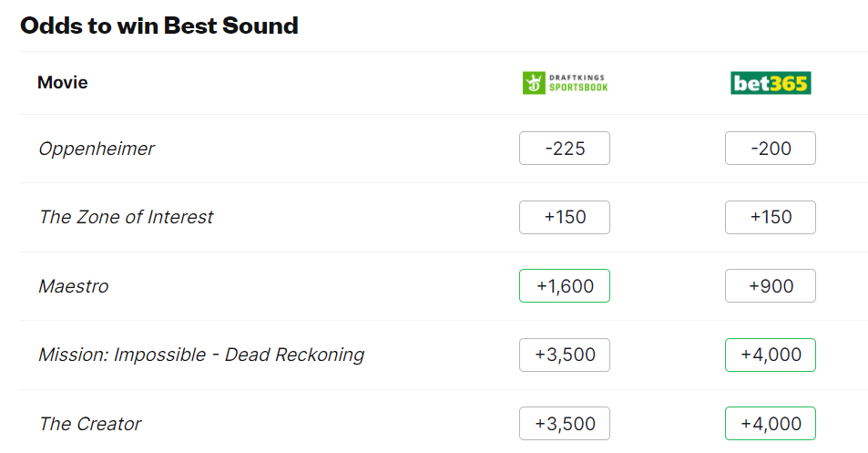Pick The Zone of Interest +150 on bet365
Screen dimensions: 868x453
tap(771, 217)
